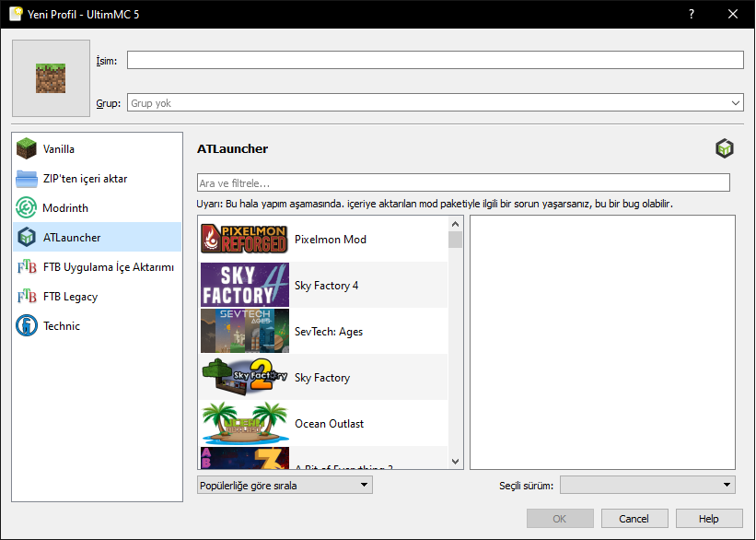Click the modpack list scrollbar thumb
The width and height of the screenshot is (756, 540).
point(455,240)
